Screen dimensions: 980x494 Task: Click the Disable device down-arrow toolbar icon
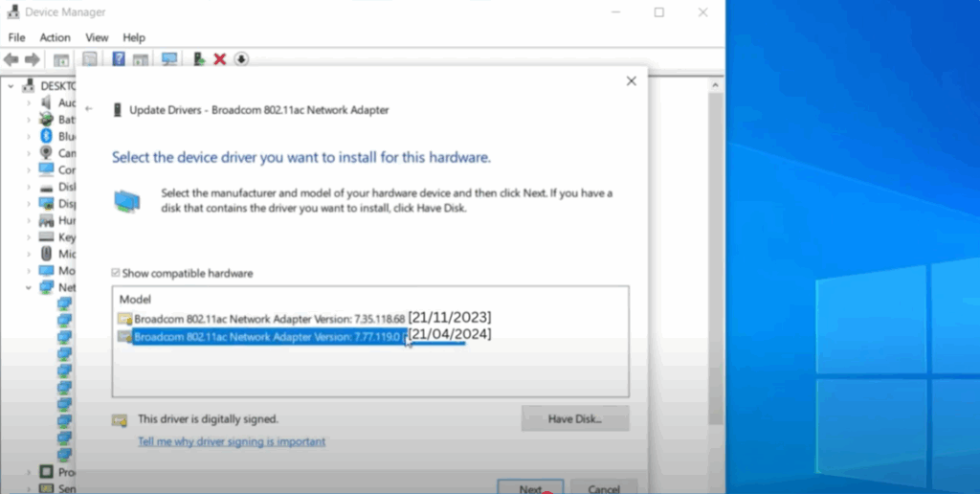[241, 59]
